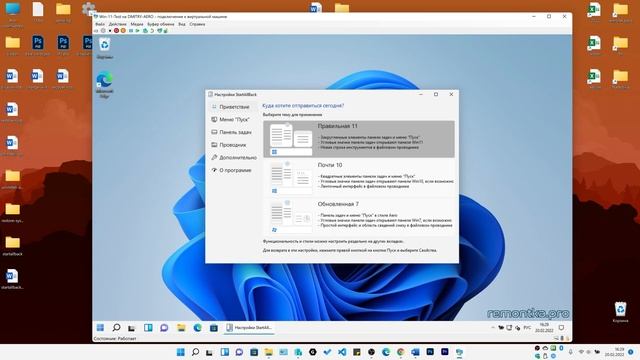Open Chat in the virtual machine taskbar
640x360 pixels.
click(164, 327)
